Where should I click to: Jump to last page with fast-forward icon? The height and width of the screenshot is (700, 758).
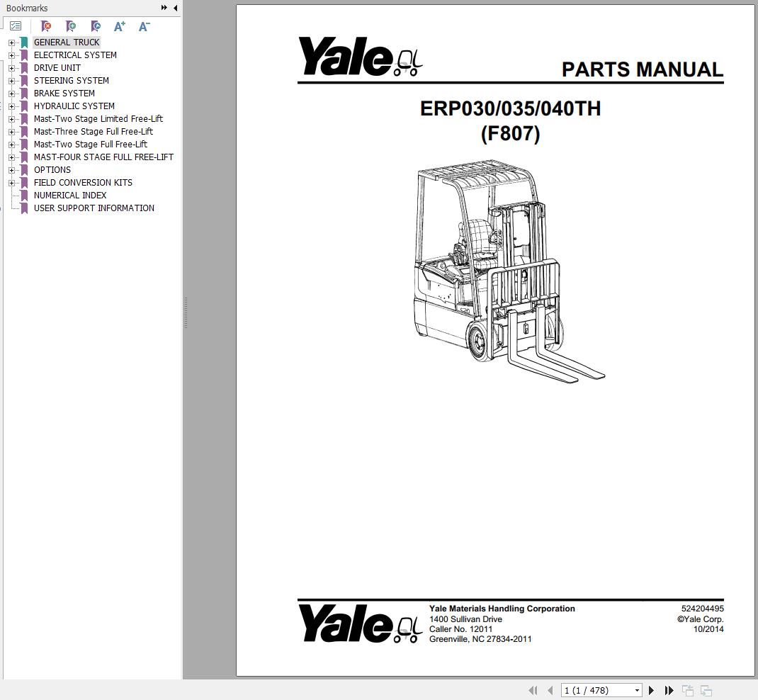(669, 689)
